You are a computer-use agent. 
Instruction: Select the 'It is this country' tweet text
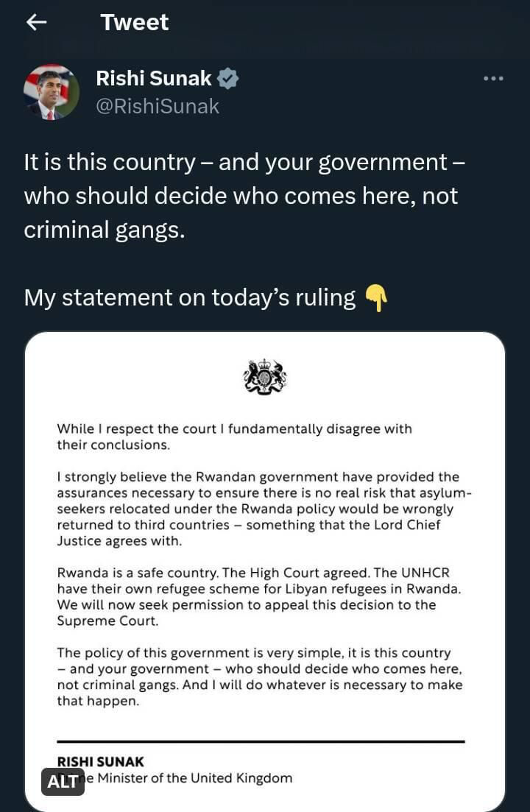pos(244,197)
